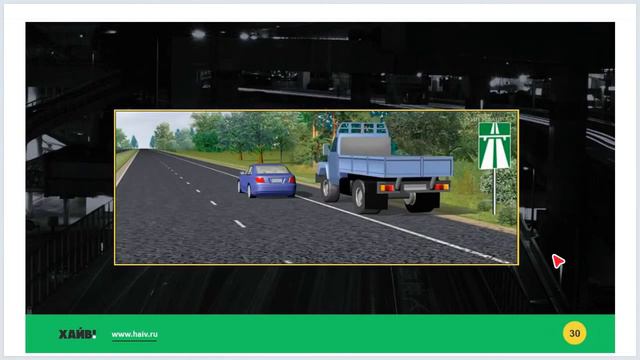Click the ХАЙВ logo in footer

[x=77, y=334]
